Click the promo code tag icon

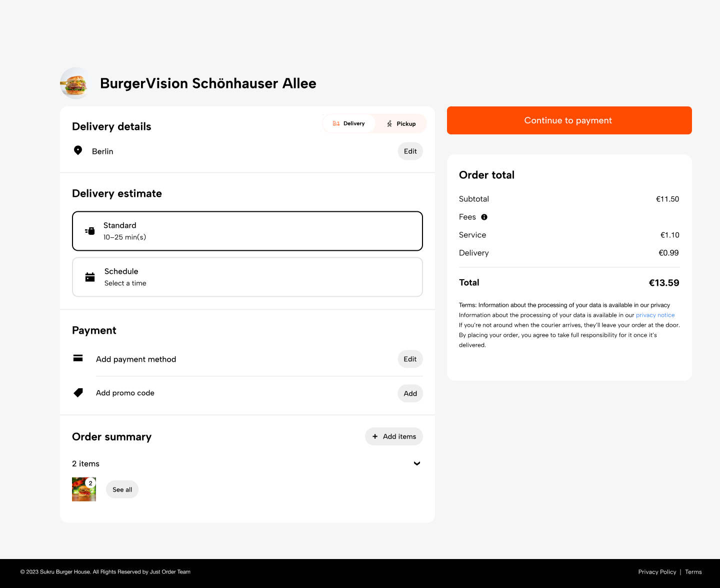[x=78, y=393]
